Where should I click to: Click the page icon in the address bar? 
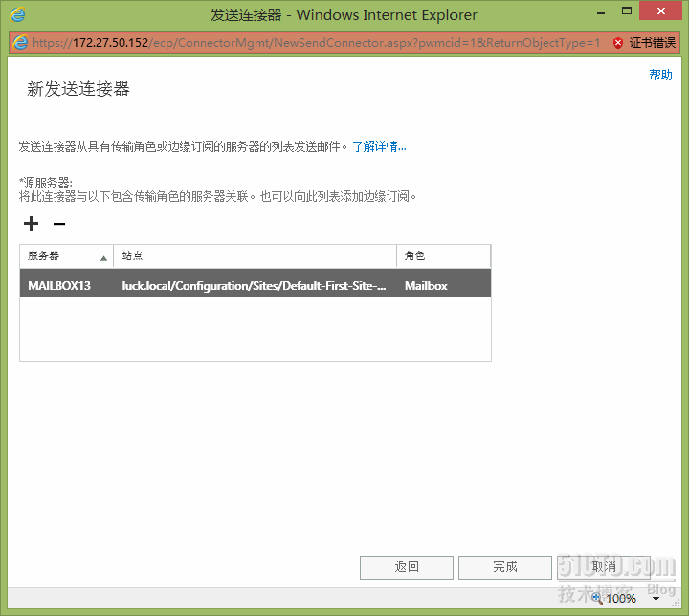pyautogui.click(x=20, y=43)
